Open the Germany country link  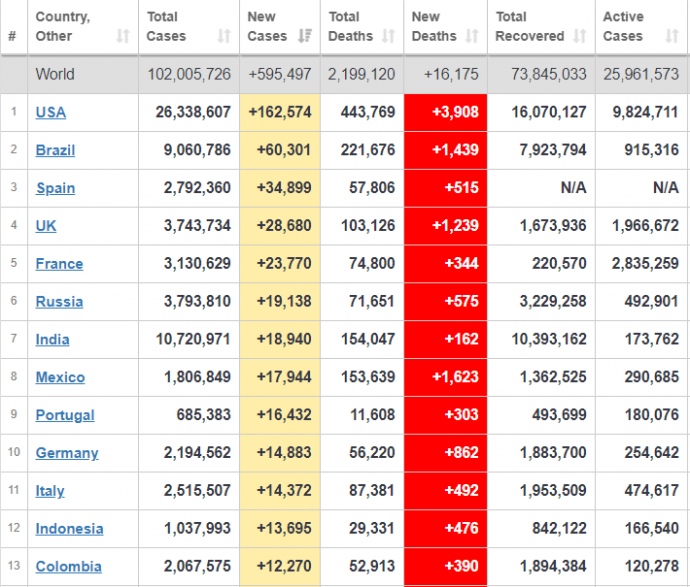point(67,453)
